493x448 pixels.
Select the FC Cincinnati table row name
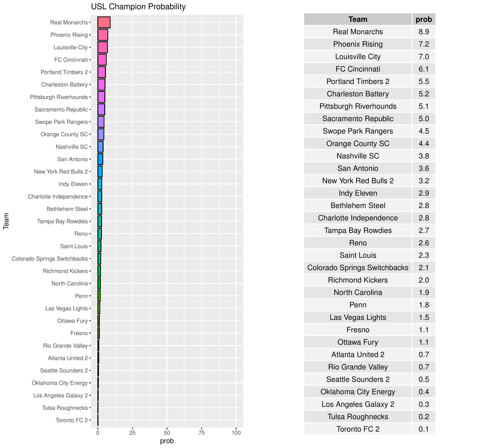tap(358, 69)
